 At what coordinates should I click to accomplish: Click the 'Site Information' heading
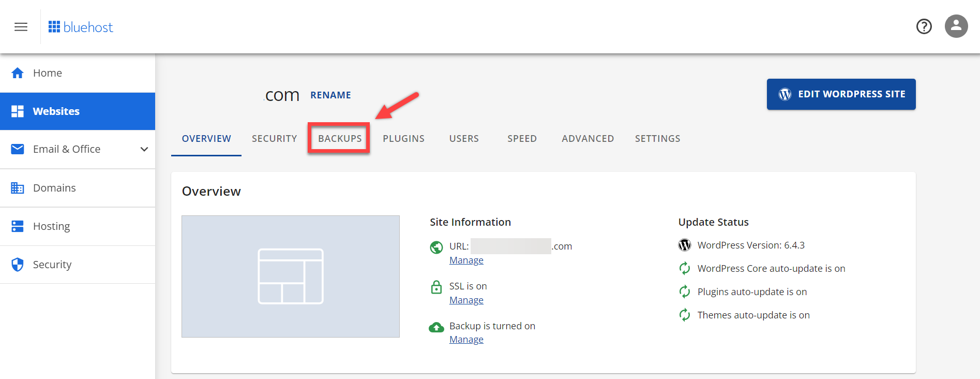(x=470, y=222)
